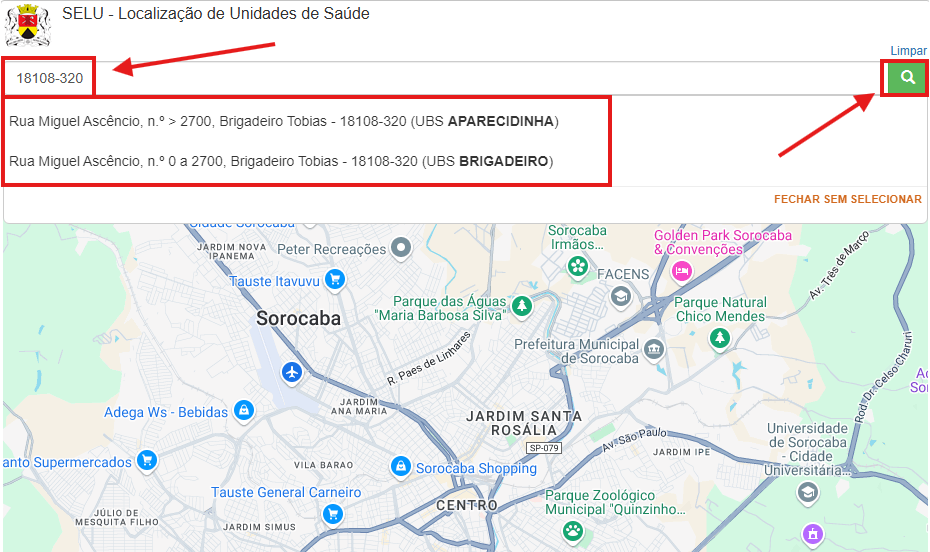Click the Parque Zoológico paw pin
Image resolution: width=930 pixels, height=552 pixels.
573,528
